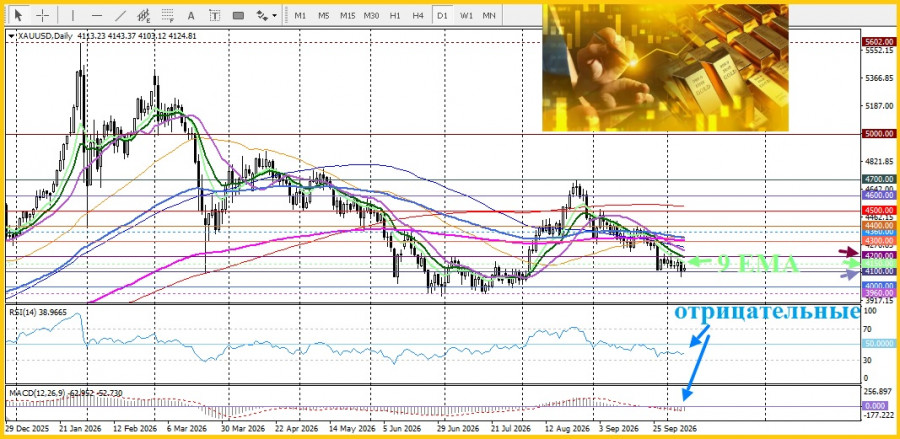Click the 4300.00 price level label
This screenshot has height=439, width=900.
tap(879, 241)
